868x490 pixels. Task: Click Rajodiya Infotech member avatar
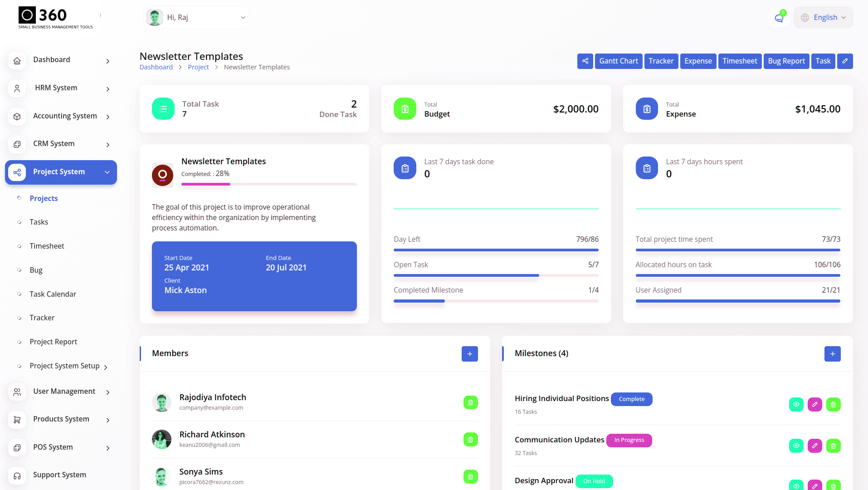pos(161,402)
